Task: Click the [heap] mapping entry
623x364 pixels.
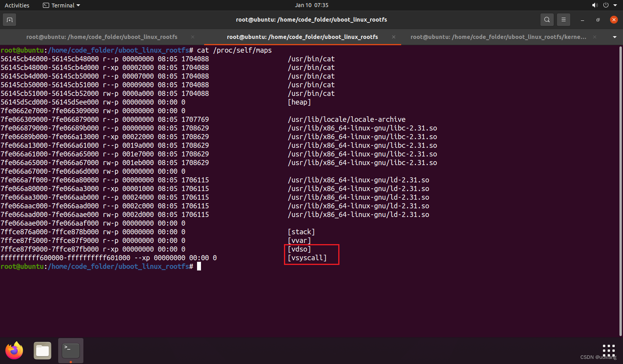Action: point(299,102)
